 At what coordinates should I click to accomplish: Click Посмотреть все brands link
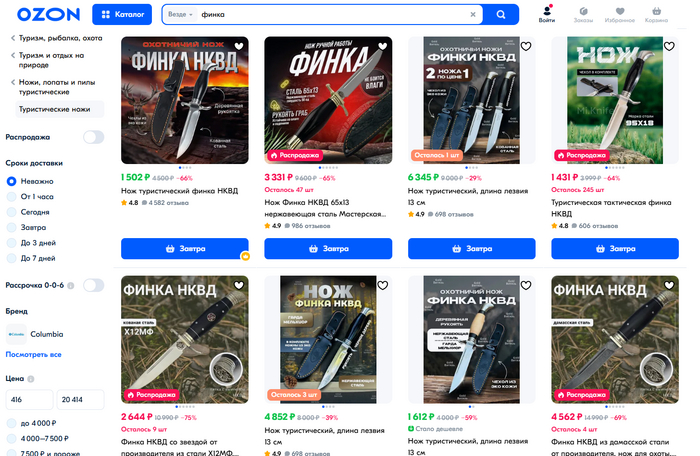click(x=33, y=354)
